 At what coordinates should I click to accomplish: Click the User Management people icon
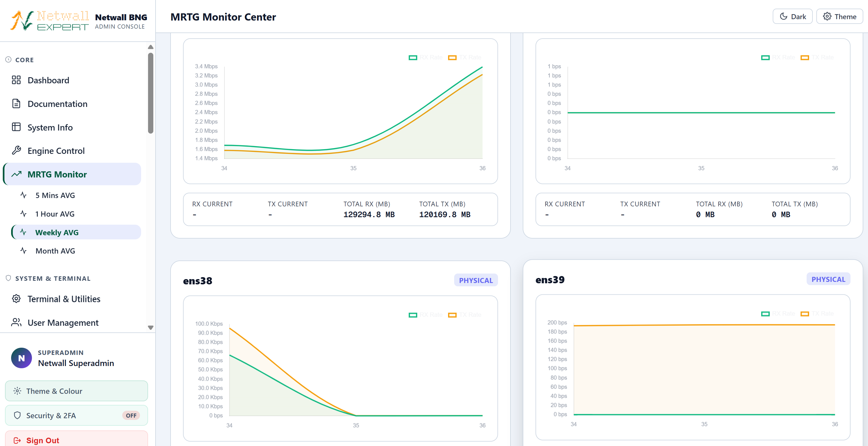pyautogui.click(x=16, y=322)
